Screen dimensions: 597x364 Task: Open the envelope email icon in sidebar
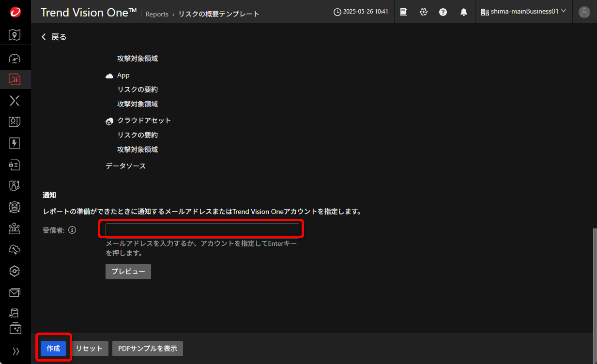pos(15,292)
